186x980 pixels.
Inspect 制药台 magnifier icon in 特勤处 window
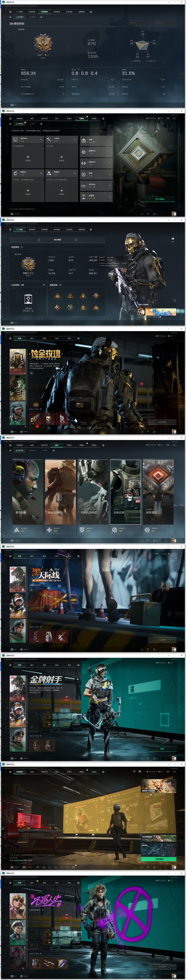[41, 173]
